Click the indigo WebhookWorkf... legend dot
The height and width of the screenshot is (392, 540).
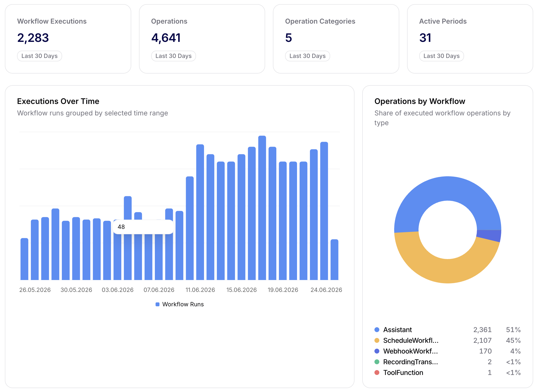click(377, 351)
